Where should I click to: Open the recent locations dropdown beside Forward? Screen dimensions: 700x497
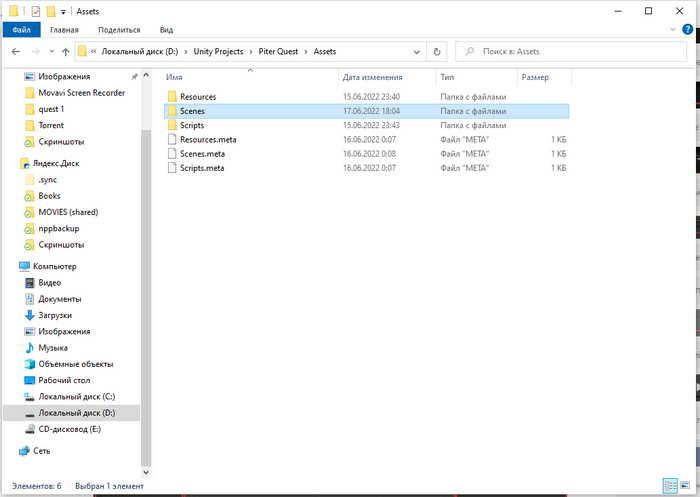click(51, 51)
